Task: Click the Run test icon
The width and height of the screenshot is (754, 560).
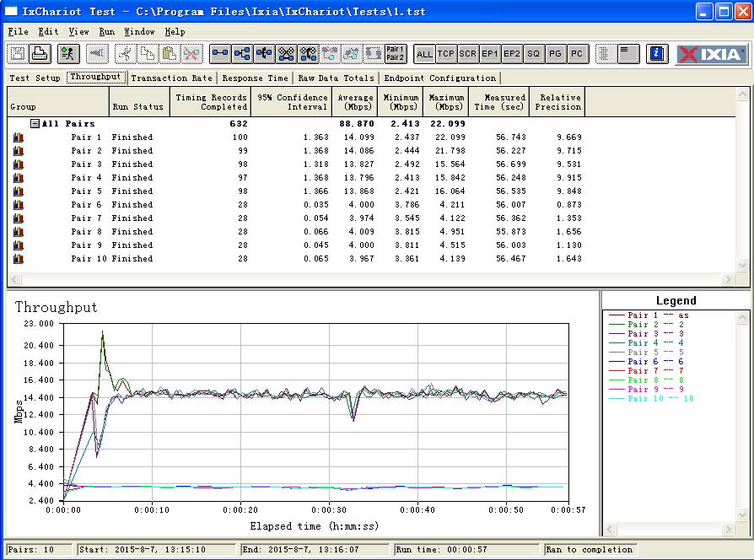Action: tap(68, 54)
